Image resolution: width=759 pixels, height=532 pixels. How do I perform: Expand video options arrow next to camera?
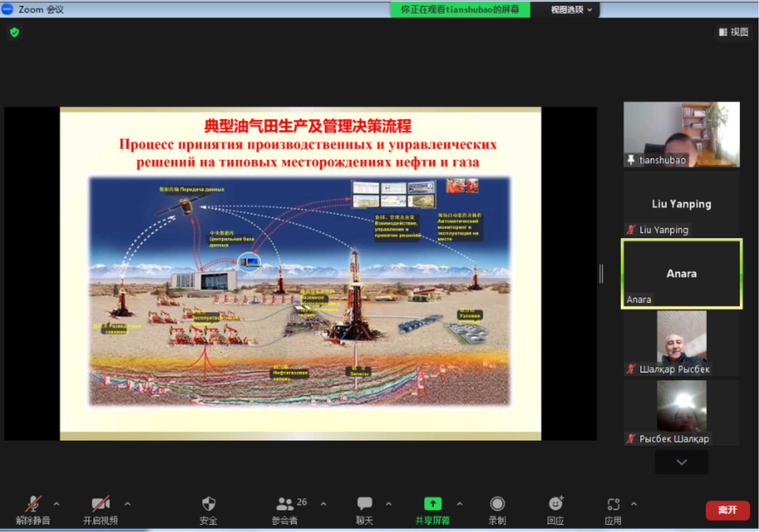point(128,504)
